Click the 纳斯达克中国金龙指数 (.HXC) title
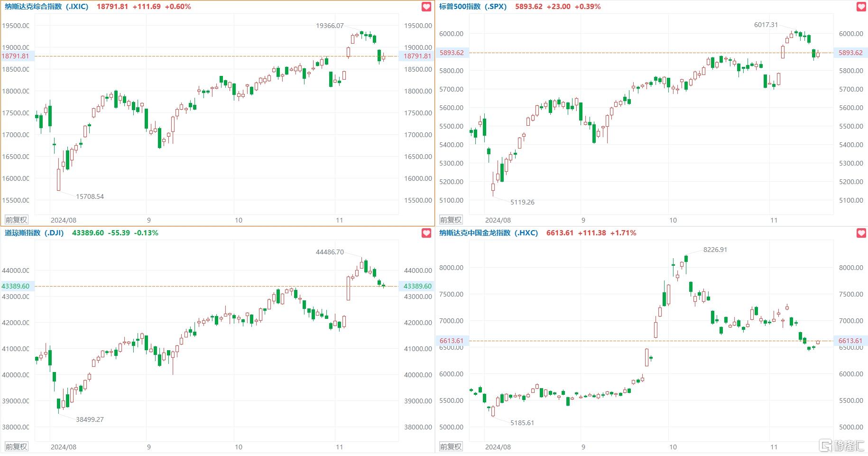868x456 pixels. 489,233
